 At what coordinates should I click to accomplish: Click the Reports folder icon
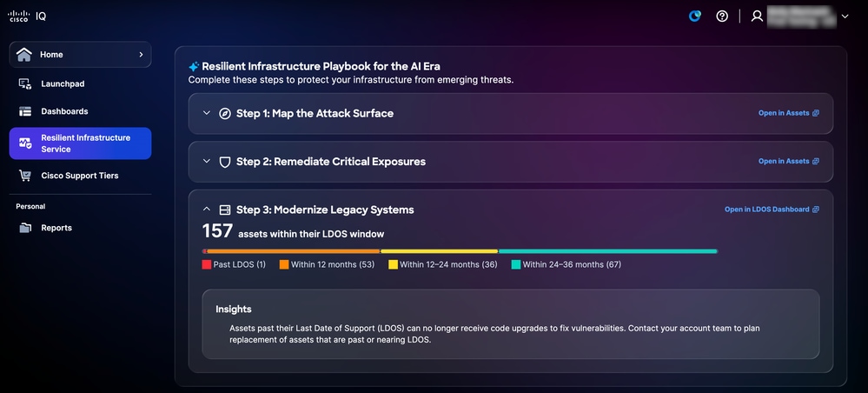[25, 228]
